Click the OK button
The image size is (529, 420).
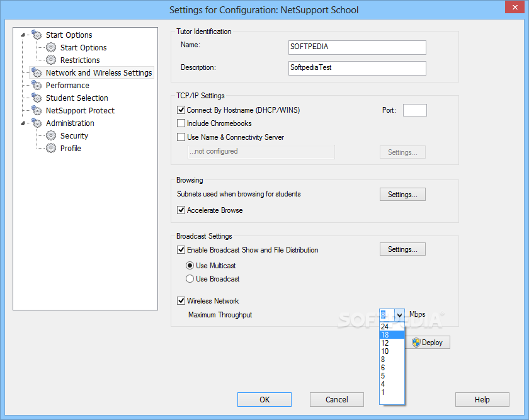[264, 399]
